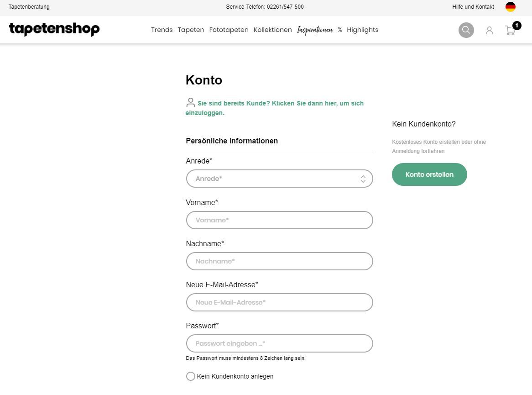Expand the Anrede dropdown
This screenshot has height=395, width=532.
279,179
